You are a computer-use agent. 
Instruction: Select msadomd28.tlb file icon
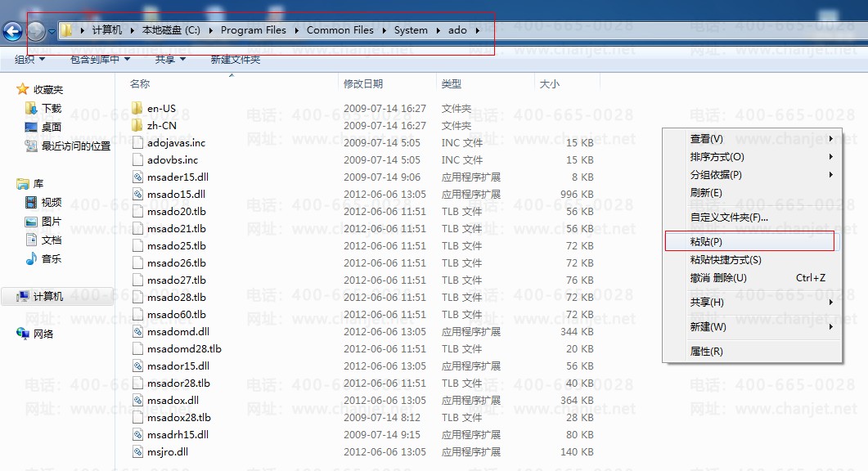(137, 348)
